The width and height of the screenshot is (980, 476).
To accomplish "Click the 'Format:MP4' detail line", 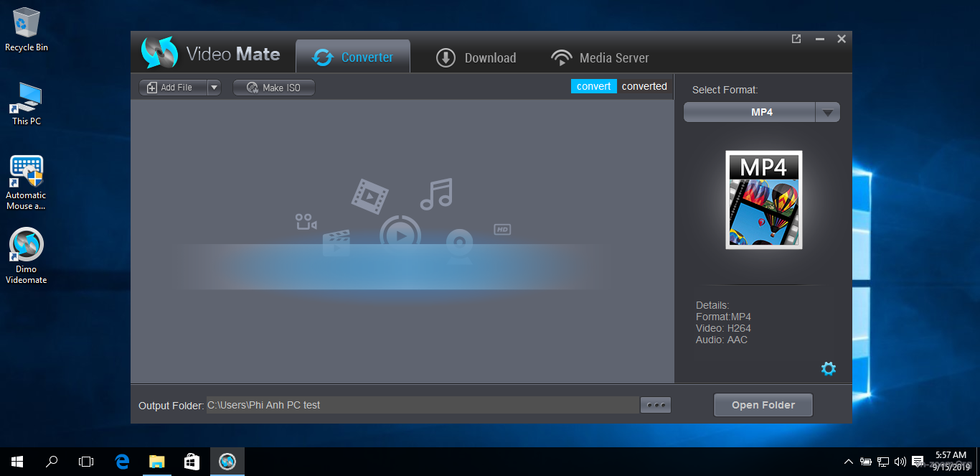I will (723, 317).
